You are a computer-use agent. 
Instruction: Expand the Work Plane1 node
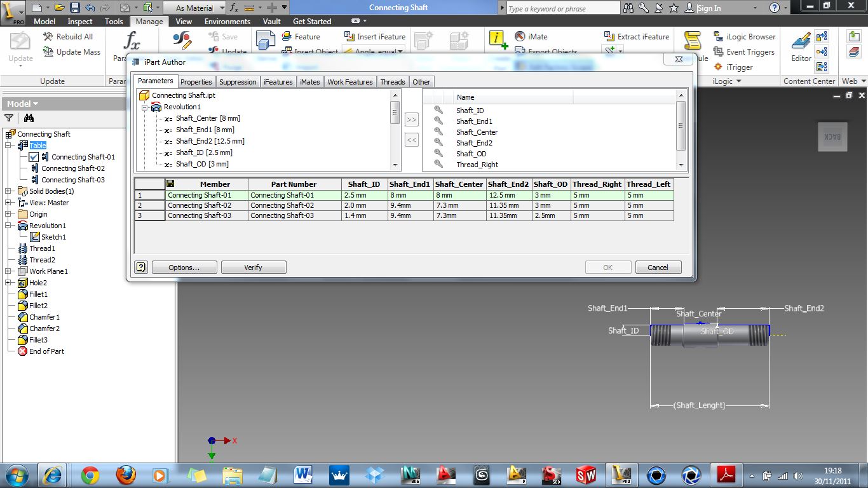tap(8, 271)
